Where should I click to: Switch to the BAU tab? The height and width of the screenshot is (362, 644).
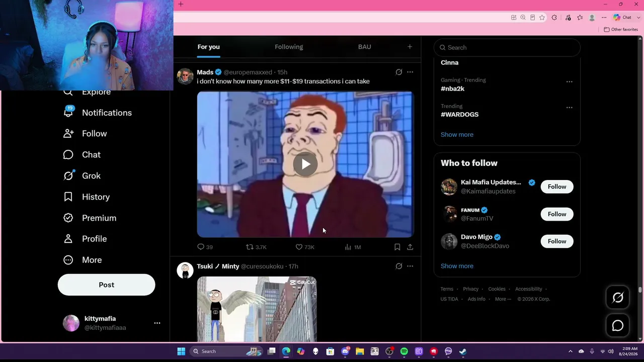(x=365, y=47)
